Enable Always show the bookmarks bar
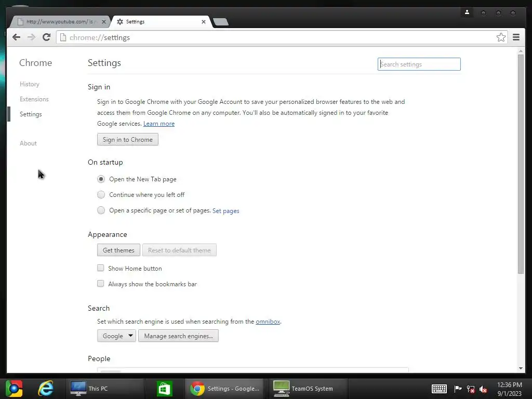The image size is (532, 399). [100, 283]
